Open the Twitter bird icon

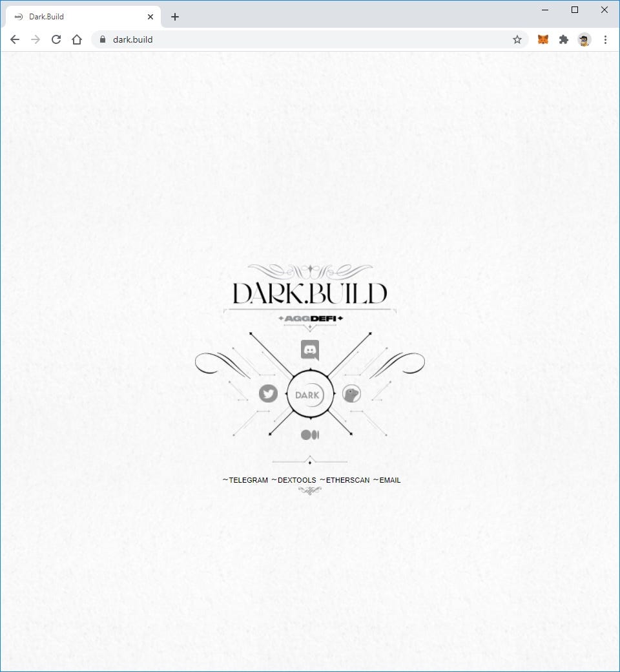tap(268, 394)
